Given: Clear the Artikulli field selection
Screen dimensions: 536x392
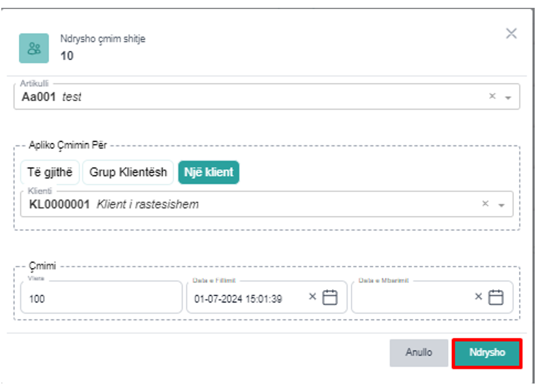Looking at the screenshot, I should (x=493, y=97).
